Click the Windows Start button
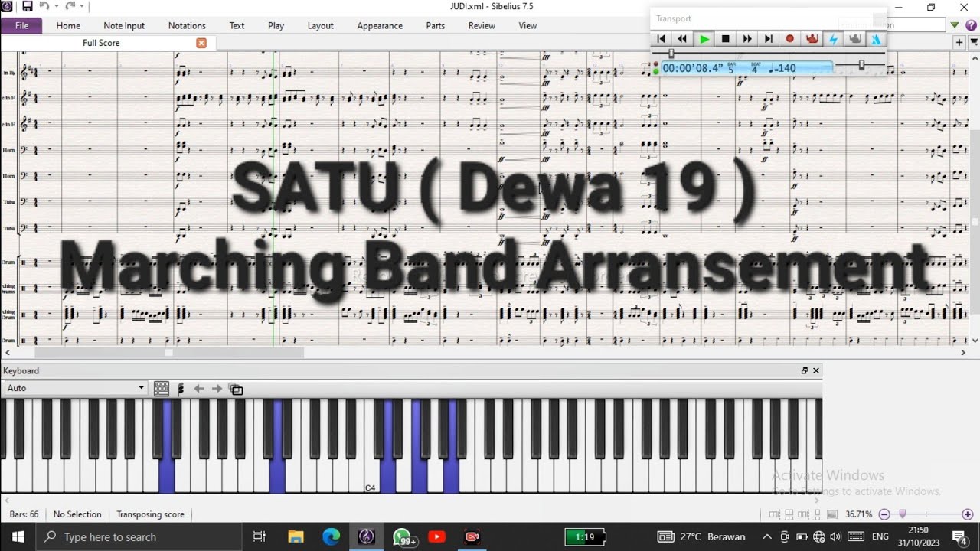980x551 pixels. [18, 536]
